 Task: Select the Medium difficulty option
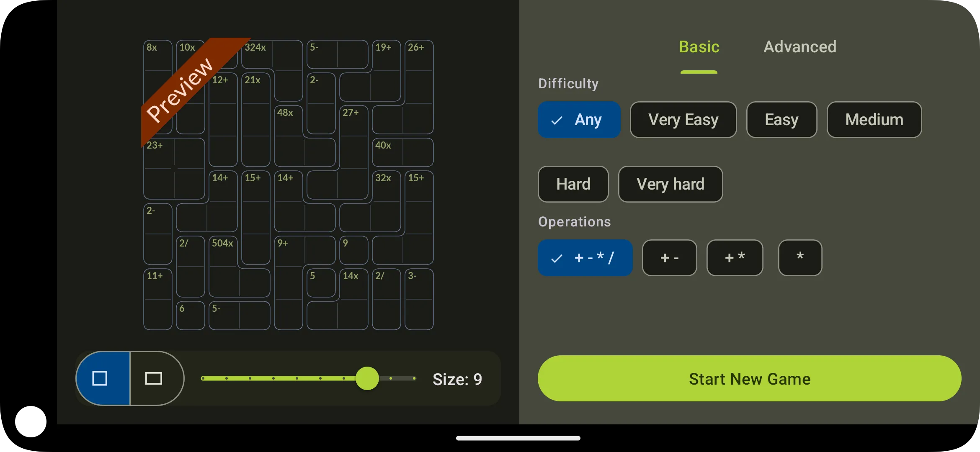874,119
